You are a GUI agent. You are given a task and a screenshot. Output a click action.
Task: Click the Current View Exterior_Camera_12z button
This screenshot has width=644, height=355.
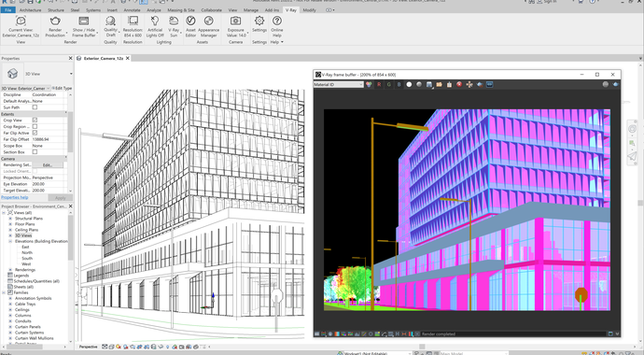click(21, 26)
